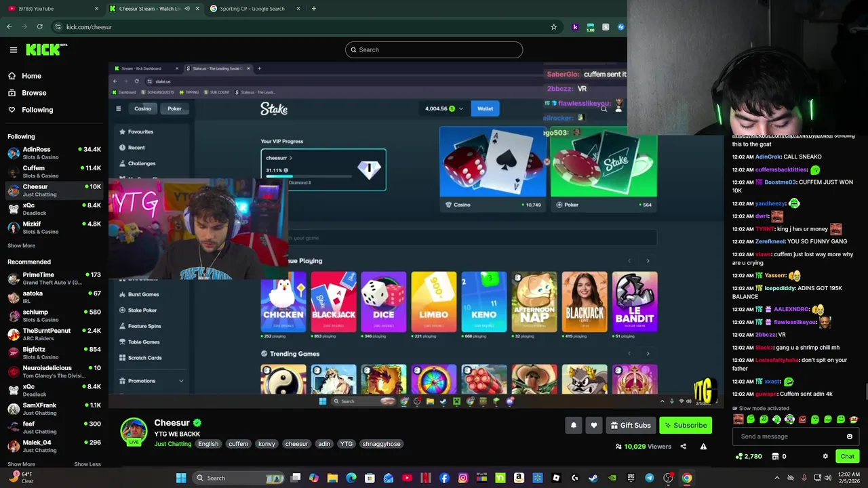Screen dimensions: 868x488
Task: Open Mizkif channel in sidebar
Action: click(54, 228)
